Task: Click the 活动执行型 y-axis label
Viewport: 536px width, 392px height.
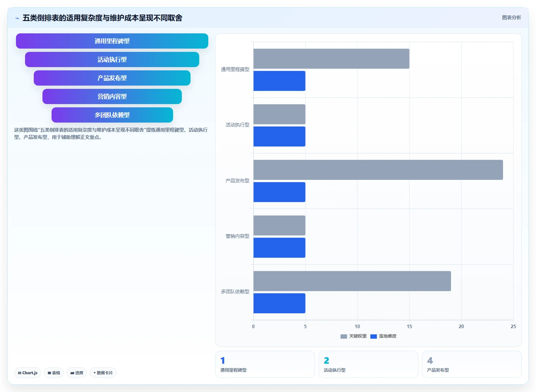Action: [237, 125]
